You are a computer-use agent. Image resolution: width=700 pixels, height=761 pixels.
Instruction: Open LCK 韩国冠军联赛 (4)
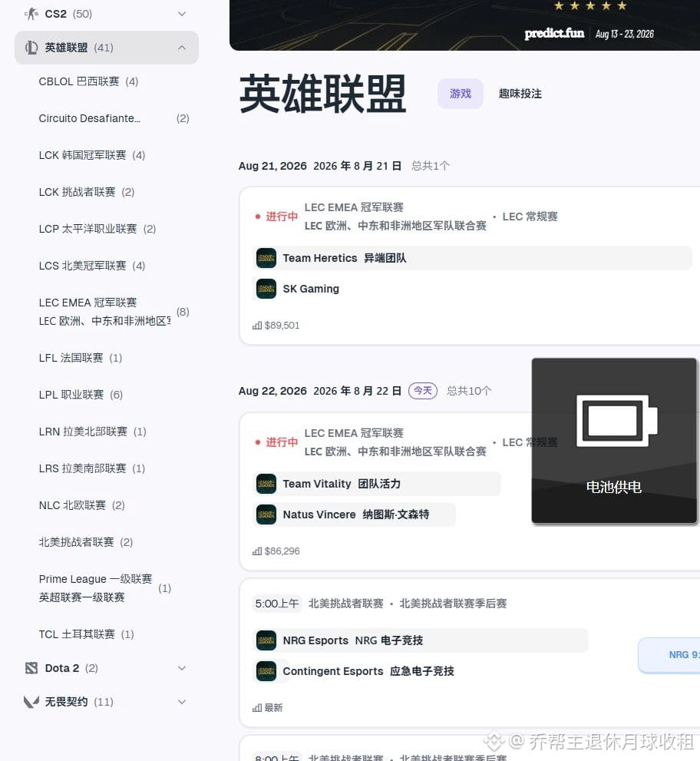pos(92,155)
